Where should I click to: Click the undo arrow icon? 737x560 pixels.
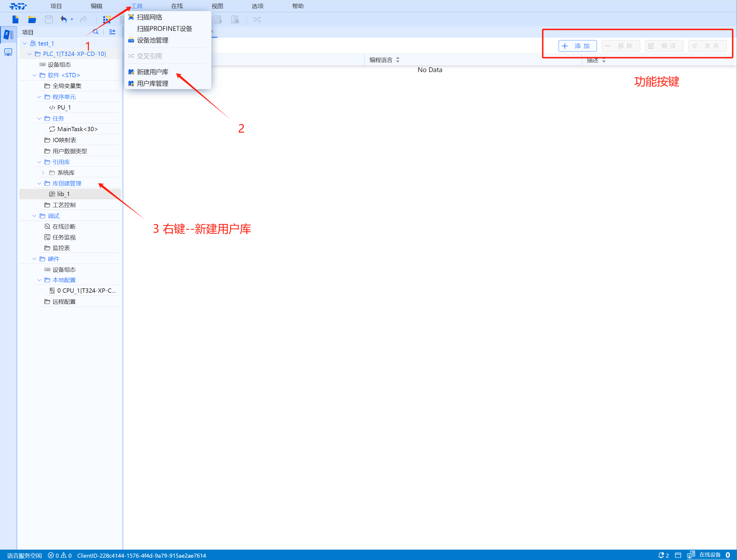(x=63, y=19)
